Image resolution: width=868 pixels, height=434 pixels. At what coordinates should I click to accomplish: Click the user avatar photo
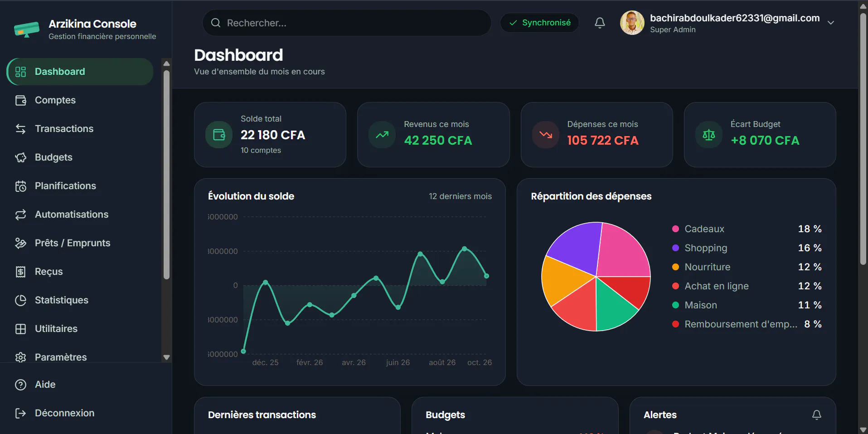[632, 23]
